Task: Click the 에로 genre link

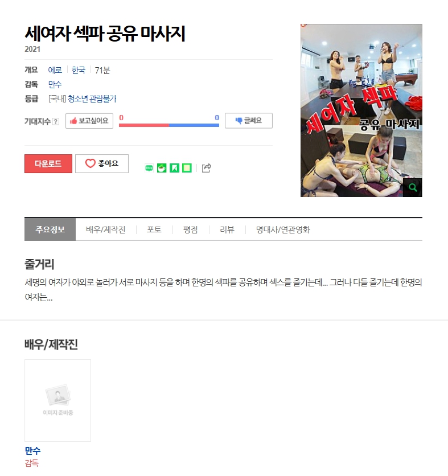Action: 55,70
